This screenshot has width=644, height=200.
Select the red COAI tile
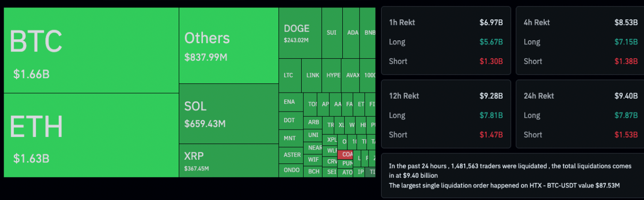click(347, 154)
